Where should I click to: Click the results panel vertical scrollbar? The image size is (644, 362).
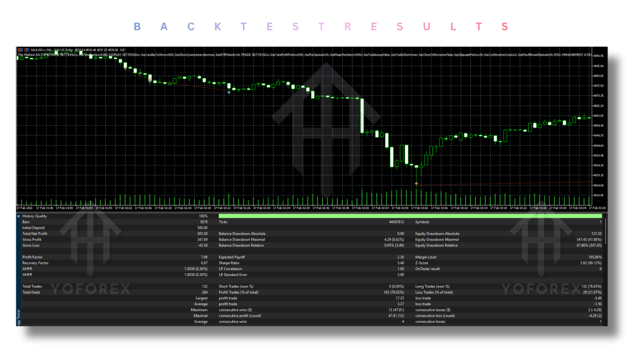click(x=605, y=231)
